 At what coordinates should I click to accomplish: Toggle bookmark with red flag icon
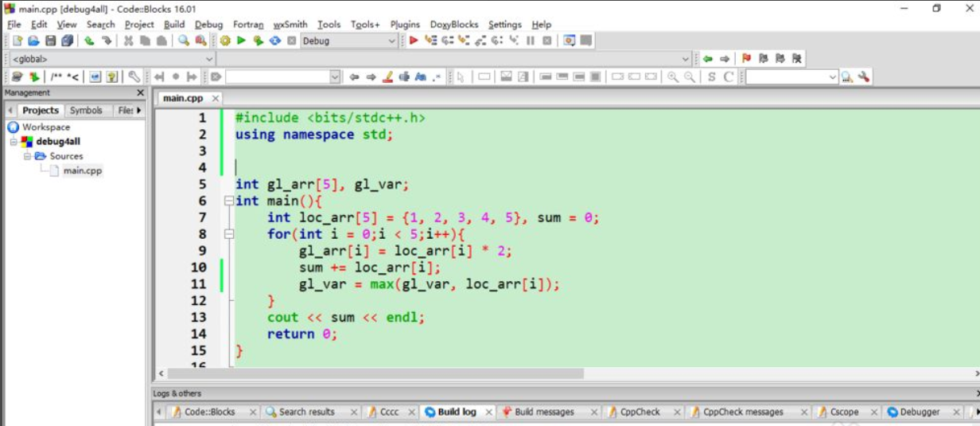tap(746, 59)
